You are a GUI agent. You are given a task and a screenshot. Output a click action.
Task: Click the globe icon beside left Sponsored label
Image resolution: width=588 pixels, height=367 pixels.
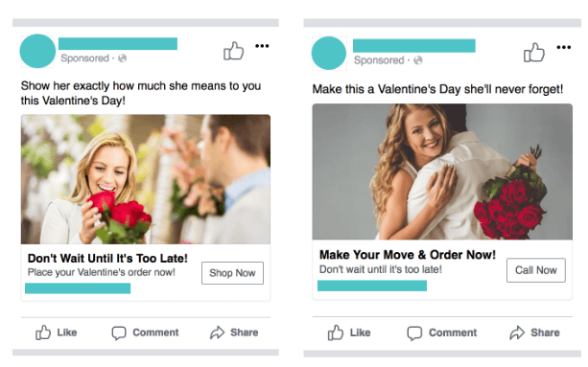pos(122,58)
